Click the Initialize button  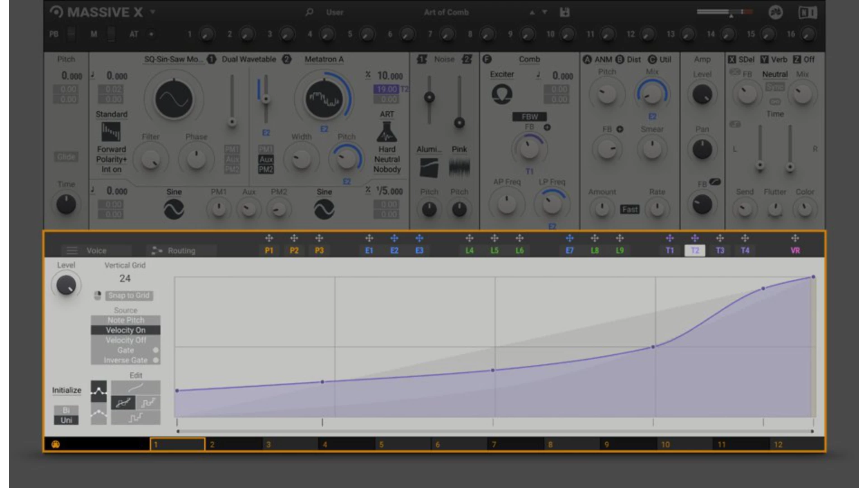point(66,390)
